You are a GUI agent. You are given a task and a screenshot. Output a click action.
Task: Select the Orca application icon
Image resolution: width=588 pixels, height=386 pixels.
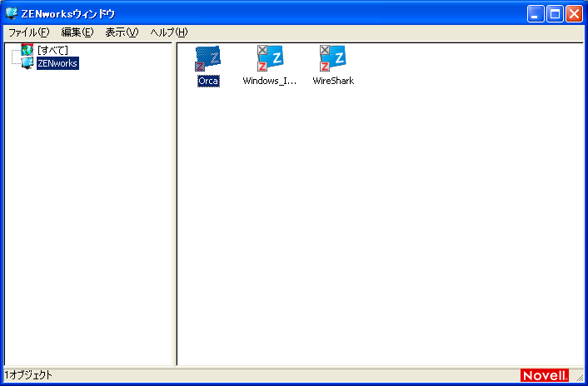click(207, 58)
